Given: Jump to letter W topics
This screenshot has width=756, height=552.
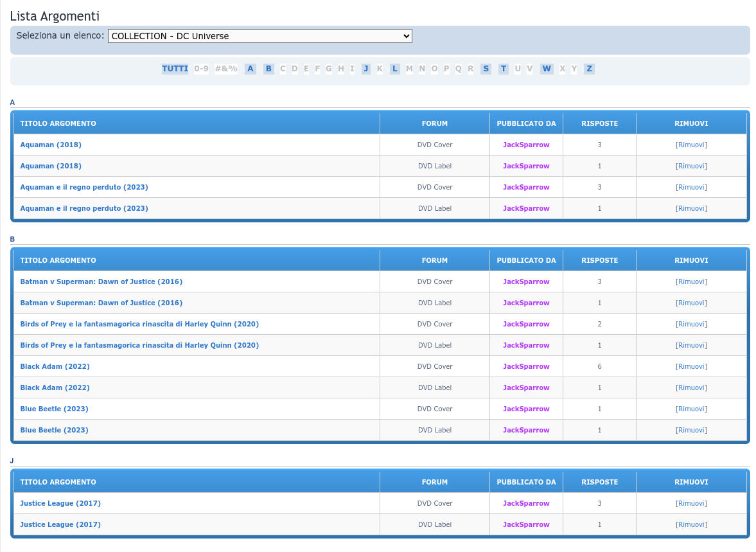Looking at the screenshot, I should (x=547, y=69).
